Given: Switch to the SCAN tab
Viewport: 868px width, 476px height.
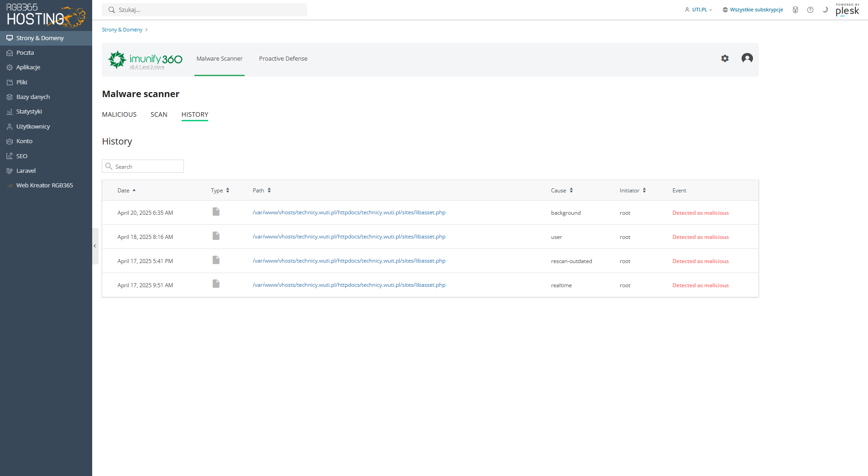Looking at the screenshot, I should (159, 114).
